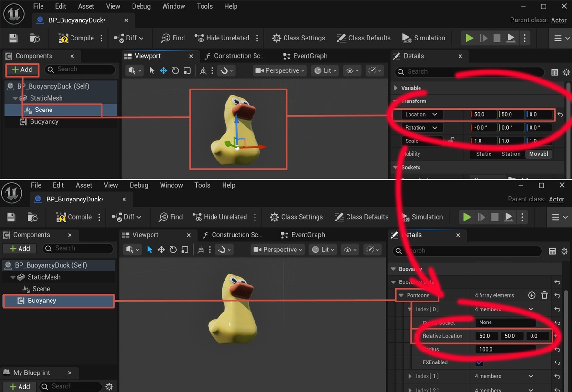Image resolution: width=572 pixels, height=392 pixels.
Task: Click Find in the top window toolbar
Action: (x=173, y=38)
